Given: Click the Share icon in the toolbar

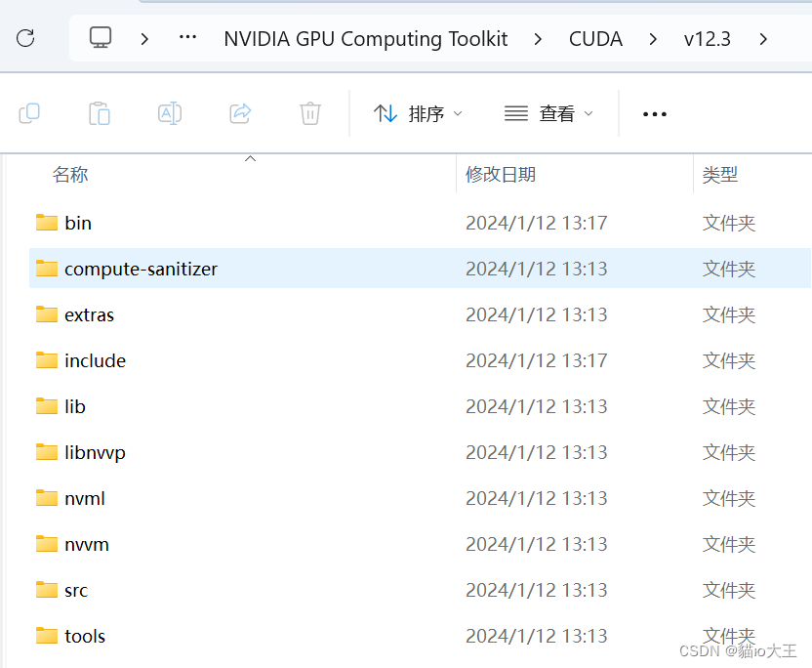Looking at the screenshot, I should click(x=240, y=113).
